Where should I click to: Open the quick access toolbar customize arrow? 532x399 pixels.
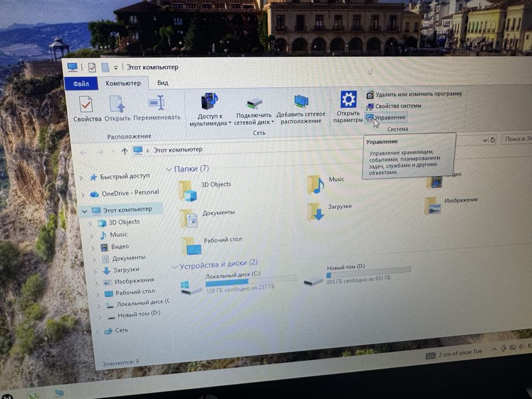point(115,68)
